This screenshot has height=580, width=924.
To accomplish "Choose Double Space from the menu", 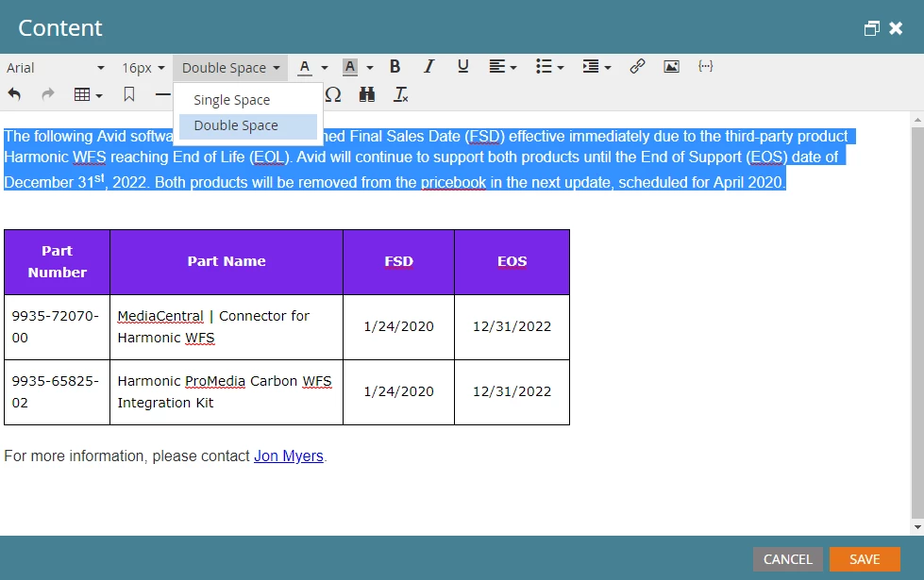I will click(x=247, y=126).
